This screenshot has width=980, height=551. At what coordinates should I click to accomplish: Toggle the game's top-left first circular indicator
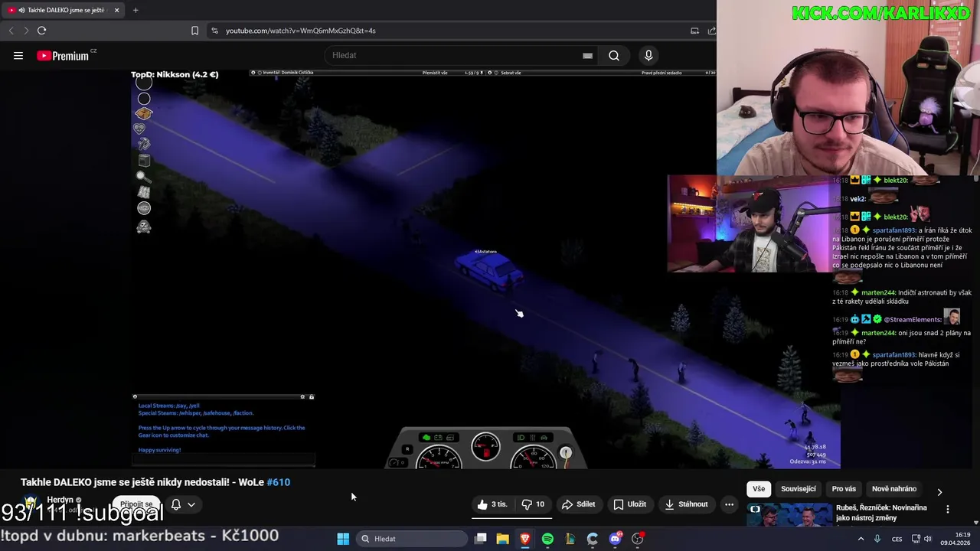pyautogui.click(x=144, y=83)
